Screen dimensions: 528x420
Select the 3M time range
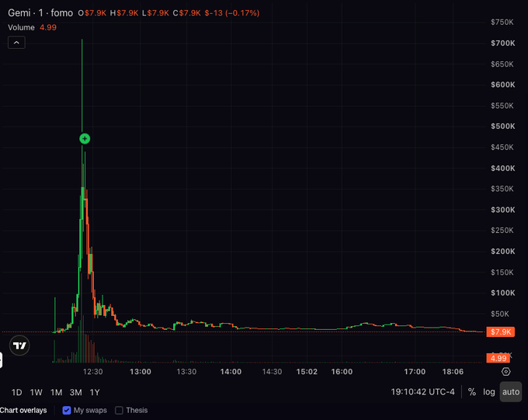(x=76, y=392)
